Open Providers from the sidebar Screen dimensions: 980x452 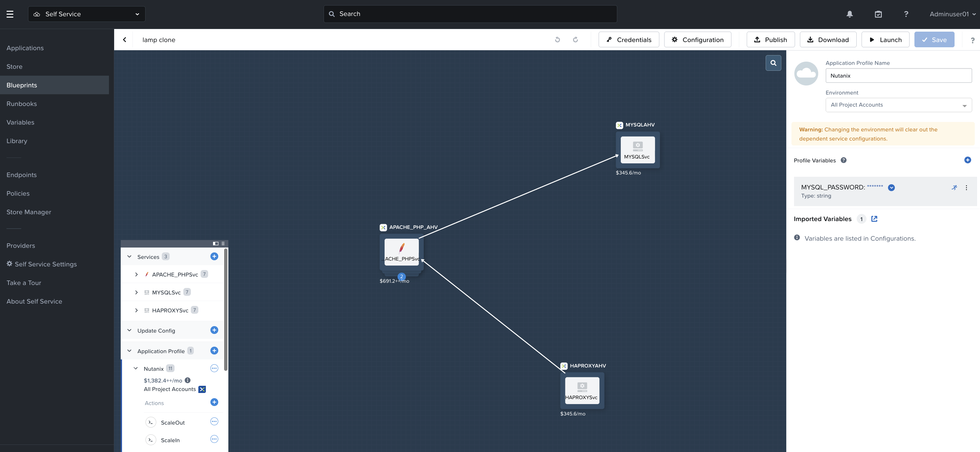21,246
